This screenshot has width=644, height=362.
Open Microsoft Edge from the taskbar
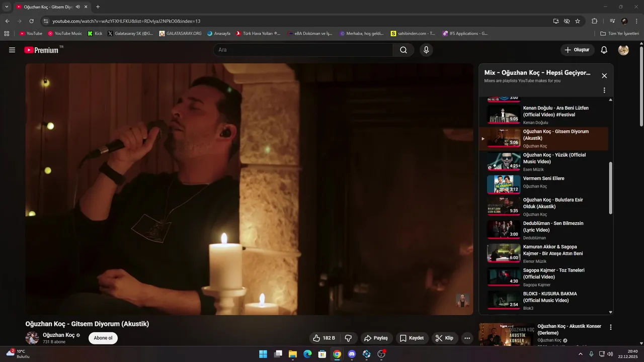click(307, 354)
